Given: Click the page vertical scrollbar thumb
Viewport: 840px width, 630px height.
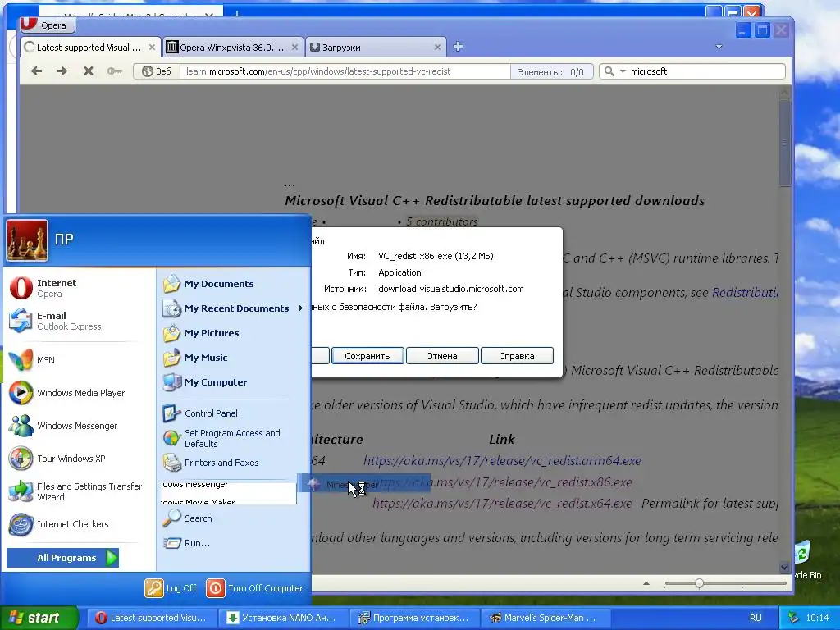Looking at the screenshot, I should [x=784, y=142].
